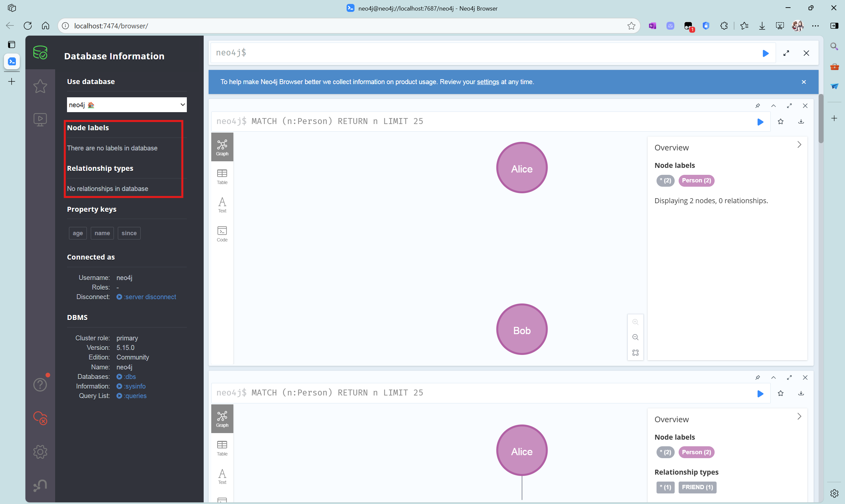Open the Neo4j Browser settings gear
Screen dimensions: 845x504
pyautogui.click(x=40, y=452)
